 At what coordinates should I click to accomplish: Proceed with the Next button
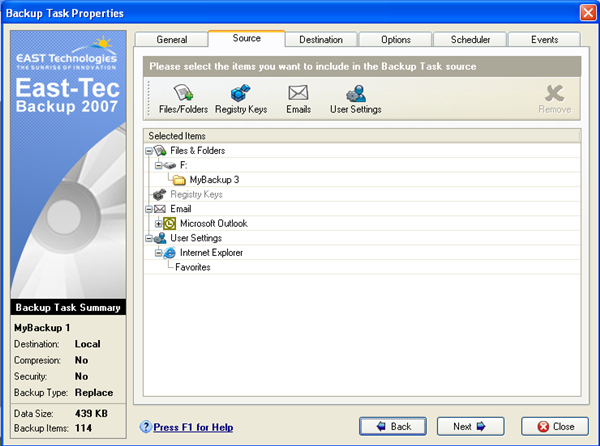tap(470, 426)
